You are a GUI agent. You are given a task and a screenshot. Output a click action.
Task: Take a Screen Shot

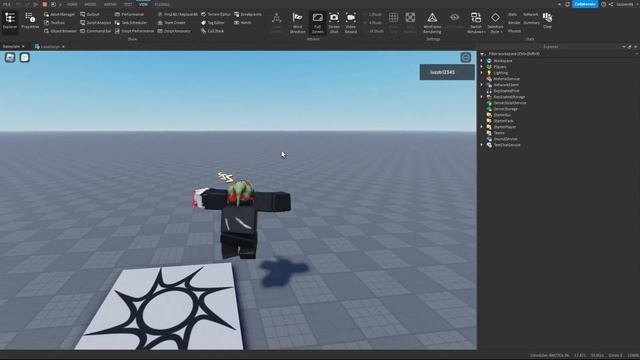tap(334, 23)
